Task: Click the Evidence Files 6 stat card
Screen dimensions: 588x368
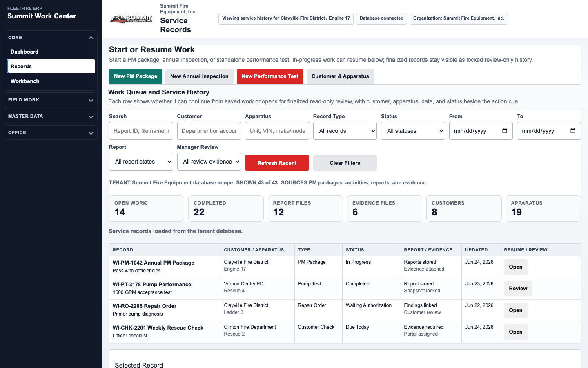Action: [385, 209]
